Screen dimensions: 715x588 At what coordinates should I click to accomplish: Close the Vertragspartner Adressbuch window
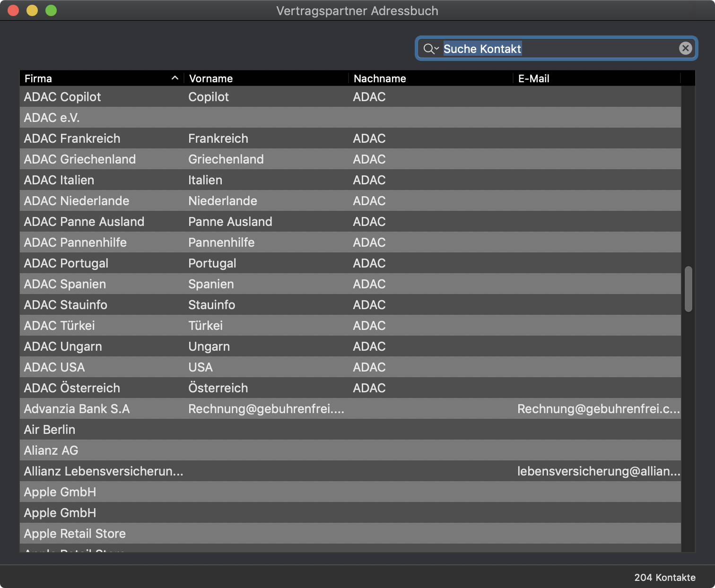click(x=13, y=10)
